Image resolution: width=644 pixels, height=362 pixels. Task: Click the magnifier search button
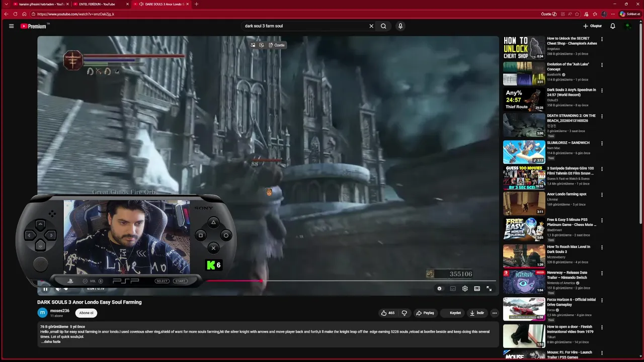(383, 26)
